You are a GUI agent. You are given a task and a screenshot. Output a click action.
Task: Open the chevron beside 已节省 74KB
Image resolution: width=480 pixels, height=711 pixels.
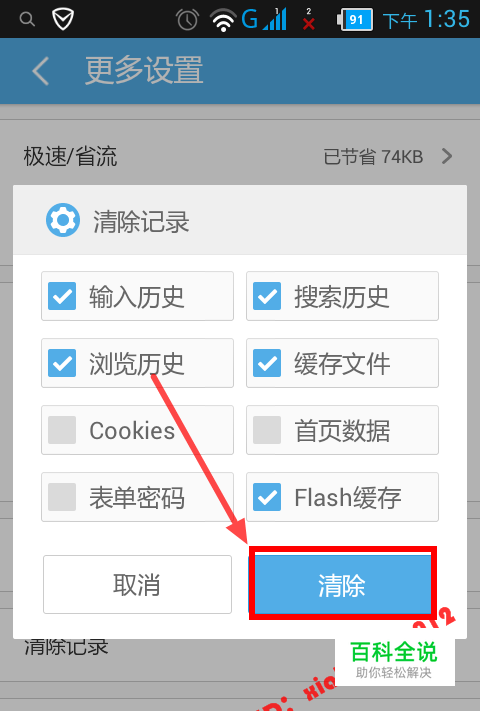click(447, 156)
